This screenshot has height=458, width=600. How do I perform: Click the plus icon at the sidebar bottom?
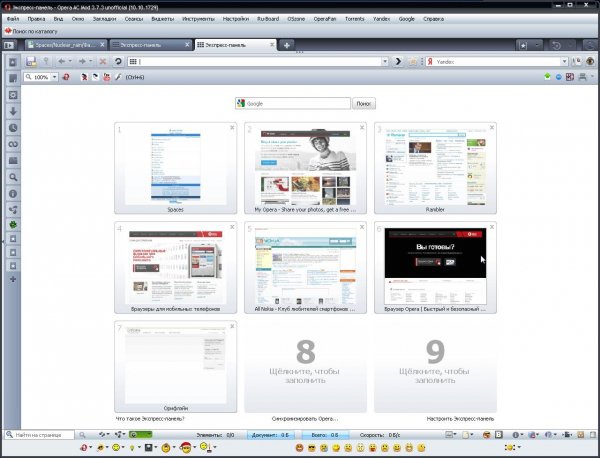click(13, 279)
